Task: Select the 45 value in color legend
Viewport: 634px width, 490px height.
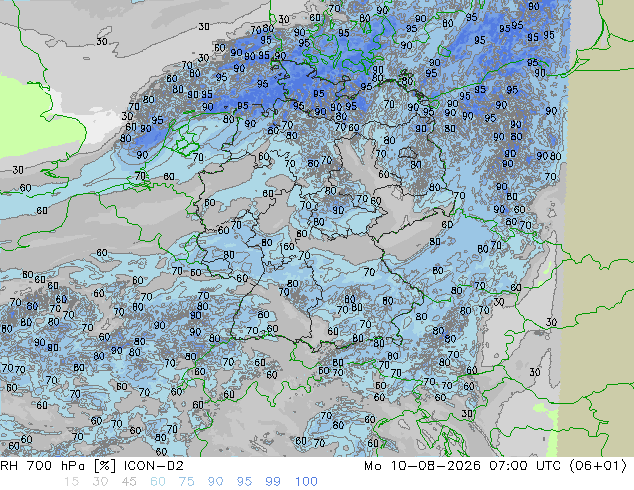Action: click(x=129, y=482)
